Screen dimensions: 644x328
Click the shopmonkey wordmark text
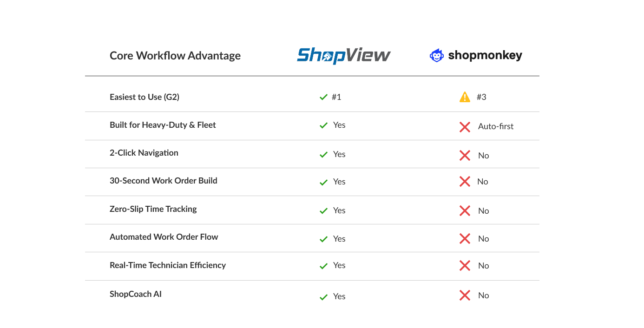click(485, 56)
